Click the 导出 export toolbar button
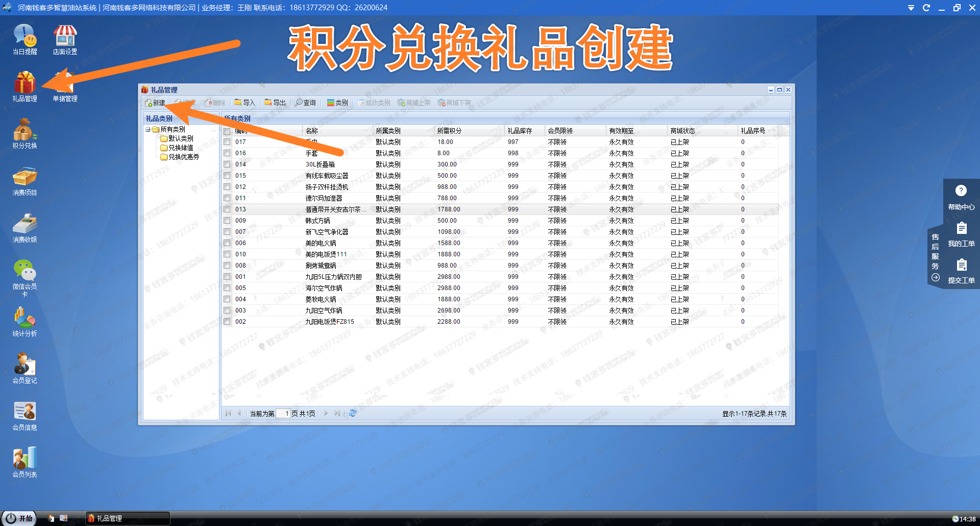This screenshot has width=980, height=526. (275, 103)
